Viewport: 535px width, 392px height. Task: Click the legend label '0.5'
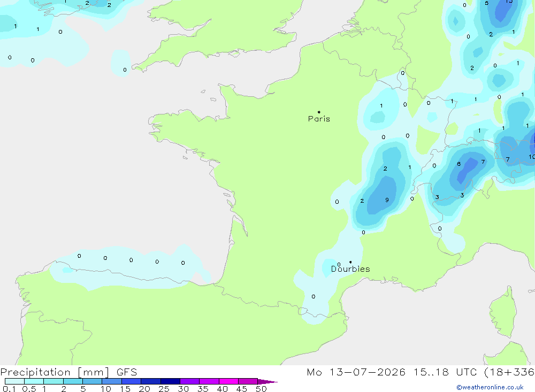coord(29,389)
